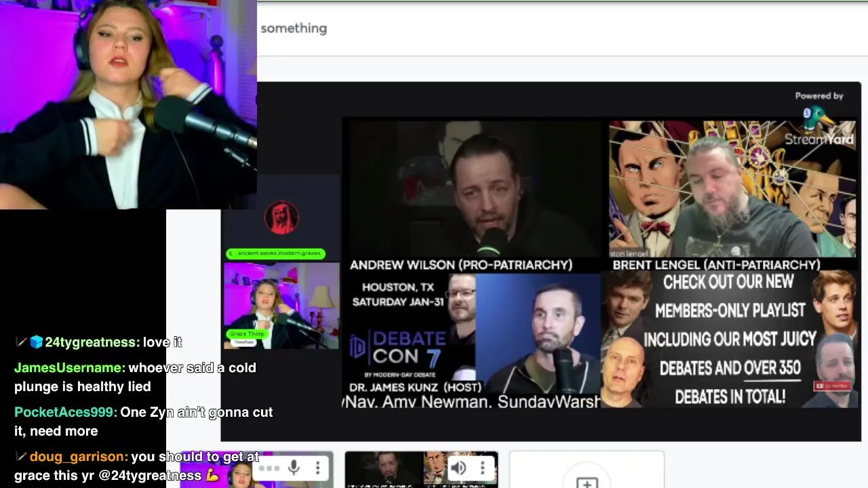Click the StreamYard duck logo

(x=818, y=118)
